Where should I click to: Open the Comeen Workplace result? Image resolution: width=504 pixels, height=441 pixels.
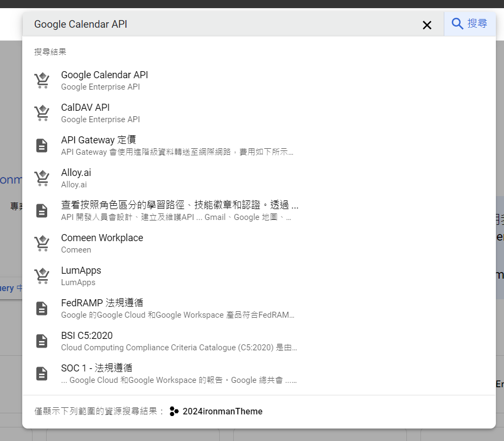tap(102, 238)
